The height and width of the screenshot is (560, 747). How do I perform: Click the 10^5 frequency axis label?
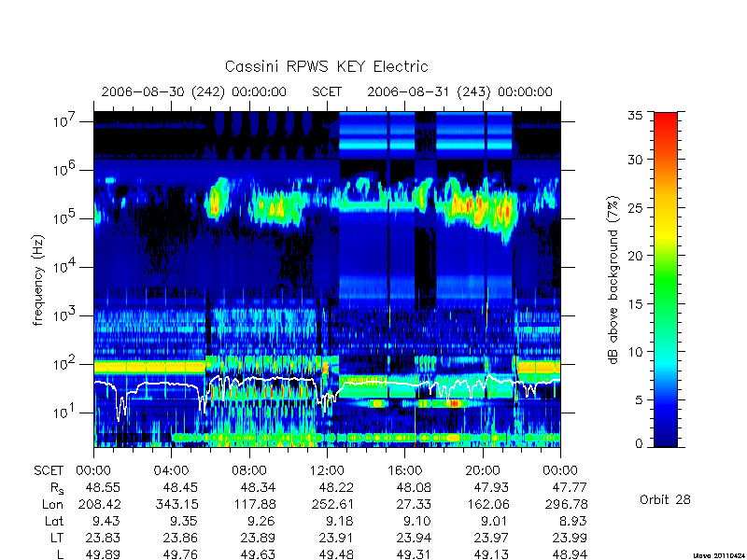64,217
